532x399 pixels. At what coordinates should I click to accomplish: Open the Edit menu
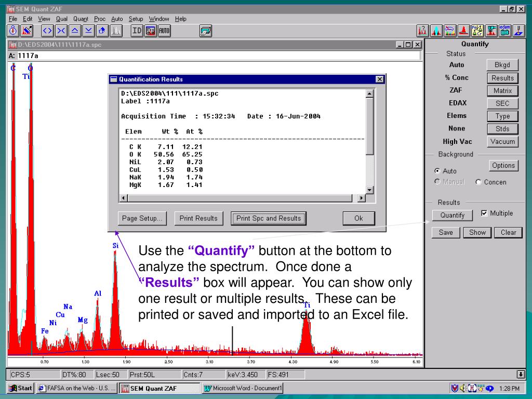[28, 19]
